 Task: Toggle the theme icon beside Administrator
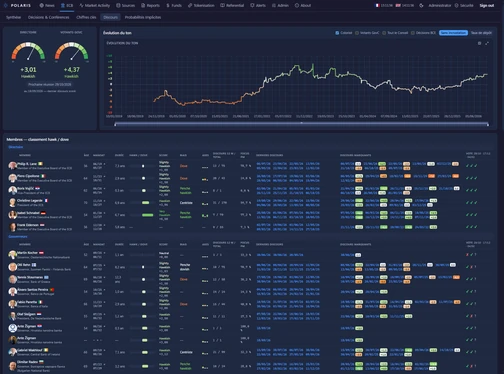pos(421,5)
